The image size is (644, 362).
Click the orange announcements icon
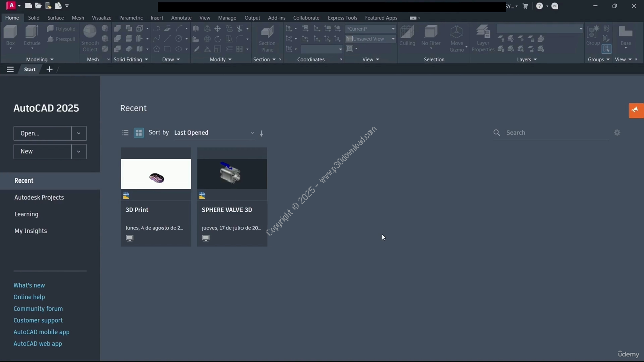[636, 110]
